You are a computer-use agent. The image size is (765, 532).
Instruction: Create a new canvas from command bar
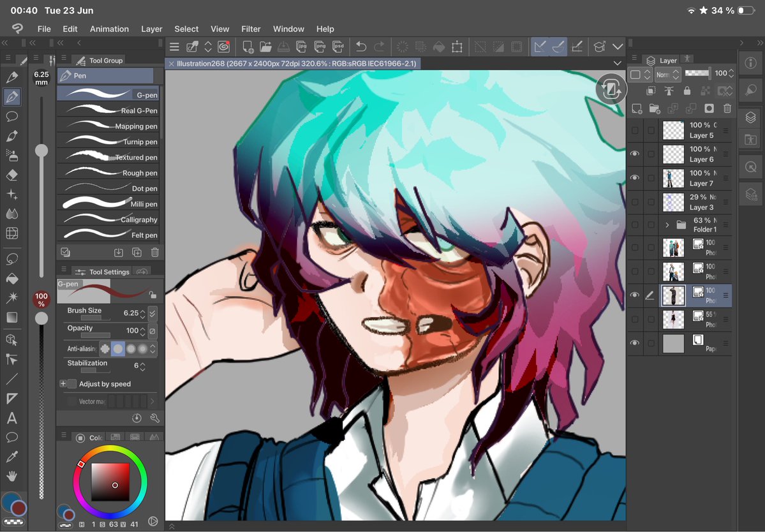pos(248,47)
